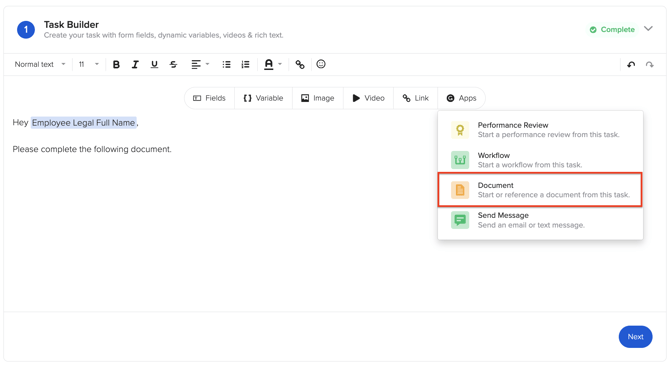670x366 pixels.
Task: Open the text color picker
Action: (273, 64)
